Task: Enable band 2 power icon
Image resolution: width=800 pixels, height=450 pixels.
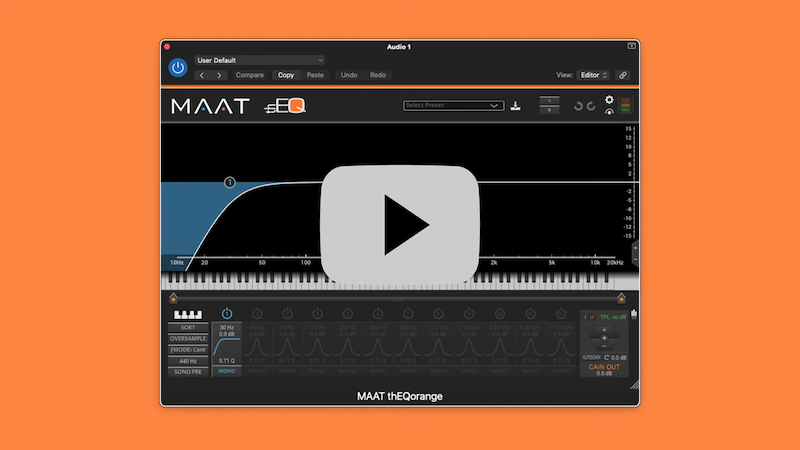Action: (257, 313)
